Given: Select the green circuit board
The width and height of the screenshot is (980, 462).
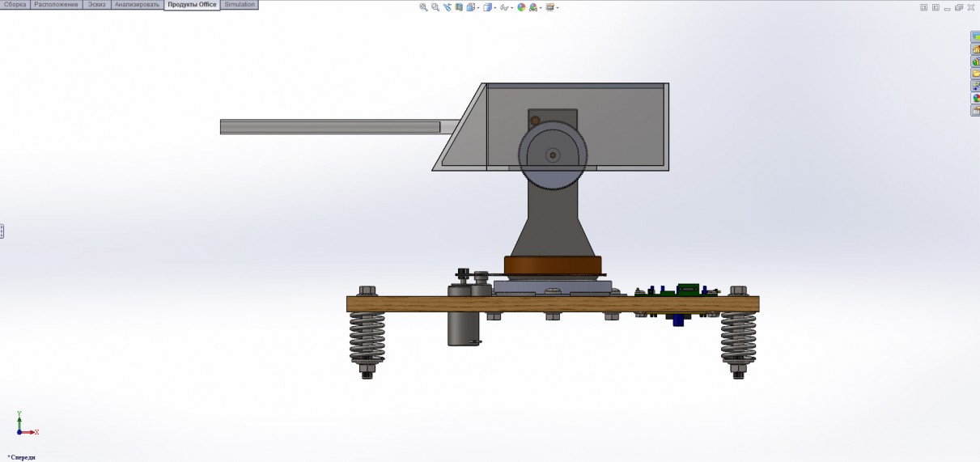Looking at the screenshot, I should pos(676,292).
